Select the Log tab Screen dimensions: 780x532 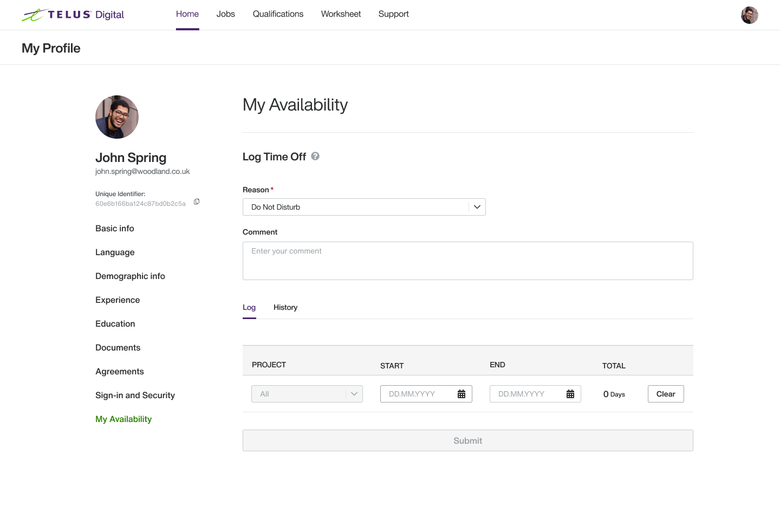tap(249, 307)
